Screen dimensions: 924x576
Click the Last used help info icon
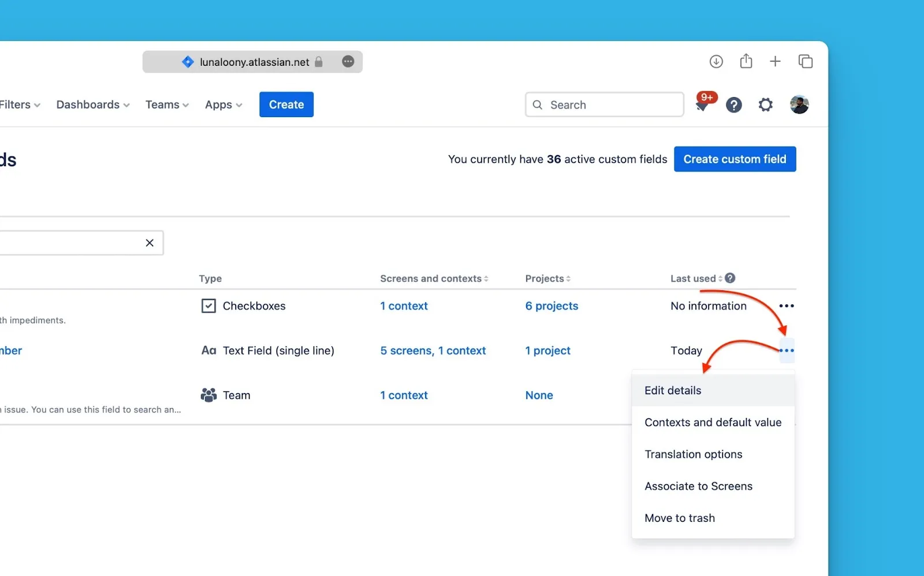[730, 278]
